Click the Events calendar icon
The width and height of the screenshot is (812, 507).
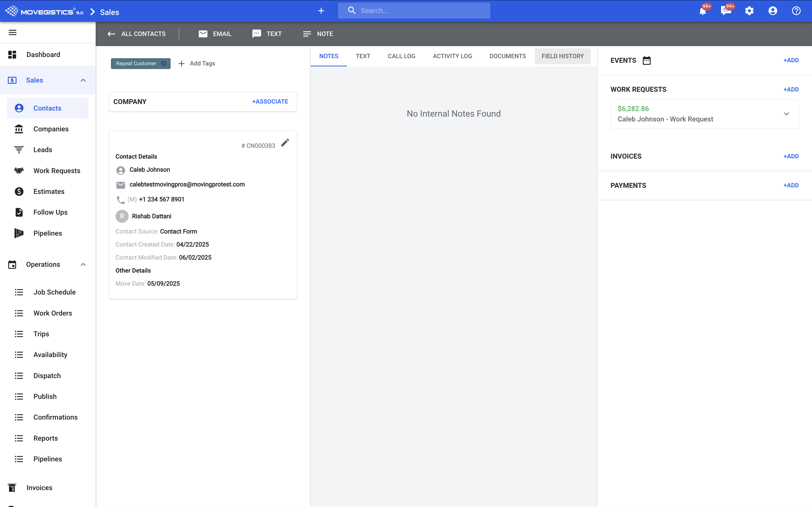[x=646, y=60]
